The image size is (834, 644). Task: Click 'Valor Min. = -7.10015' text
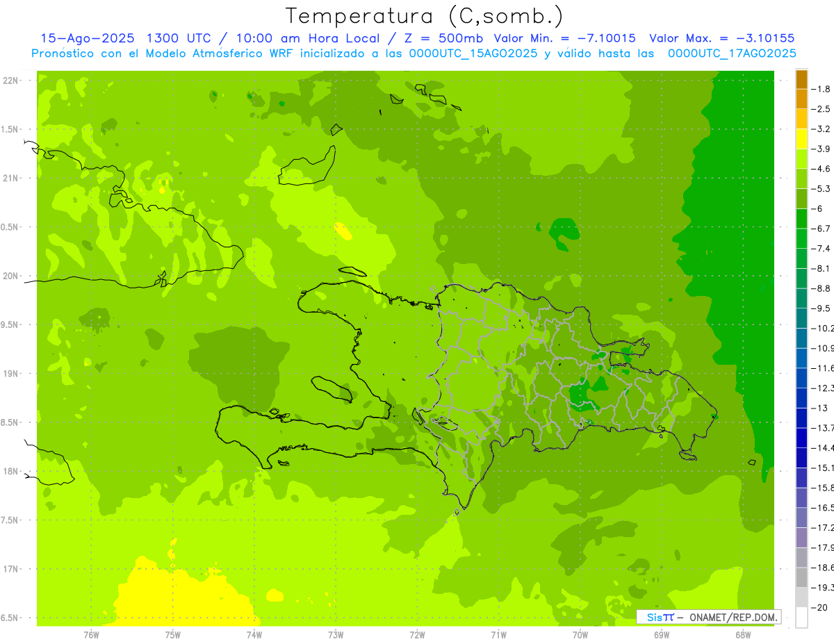click(x=566, y=39)
